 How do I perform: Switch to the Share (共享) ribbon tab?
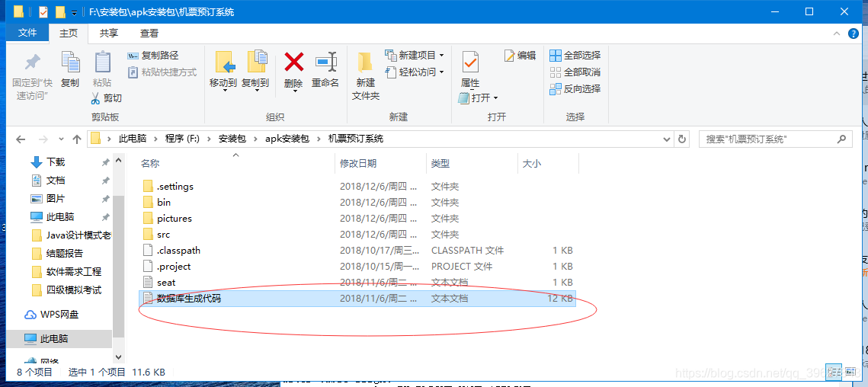pos(108,34)
